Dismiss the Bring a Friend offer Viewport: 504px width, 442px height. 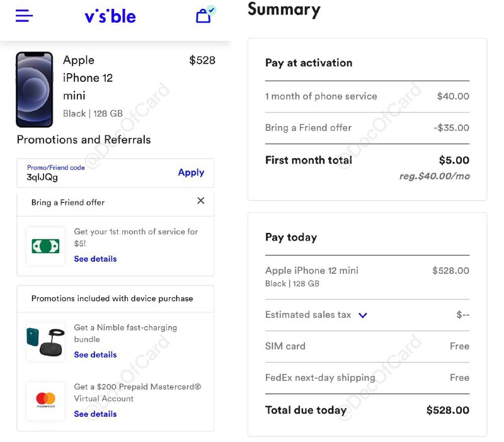tap(200, 201)
